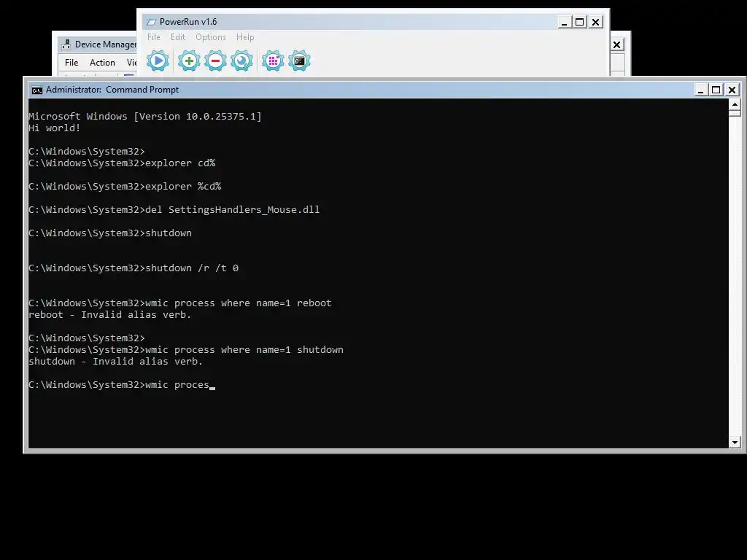Viewport: 747px width, 560px height.
Task: Click the PowerRun v1.6 title bar text
Action: tap(188, 22)
